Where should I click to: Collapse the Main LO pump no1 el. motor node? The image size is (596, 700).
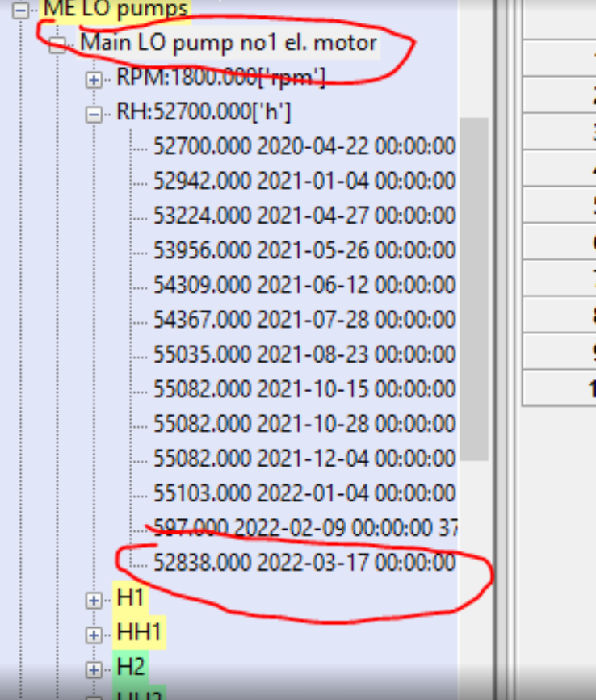(57, 44)
